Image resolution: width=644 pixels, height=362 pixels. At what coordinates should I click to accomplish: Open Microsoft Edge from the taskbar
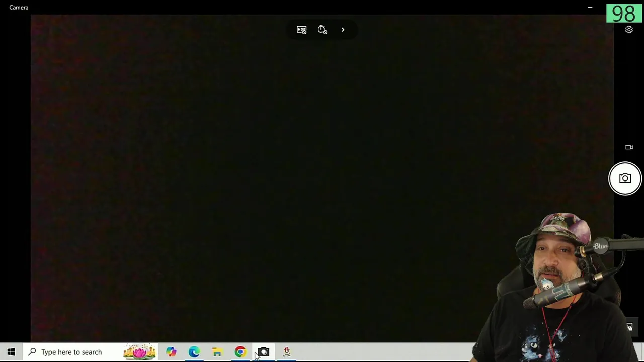click(194, 352)
